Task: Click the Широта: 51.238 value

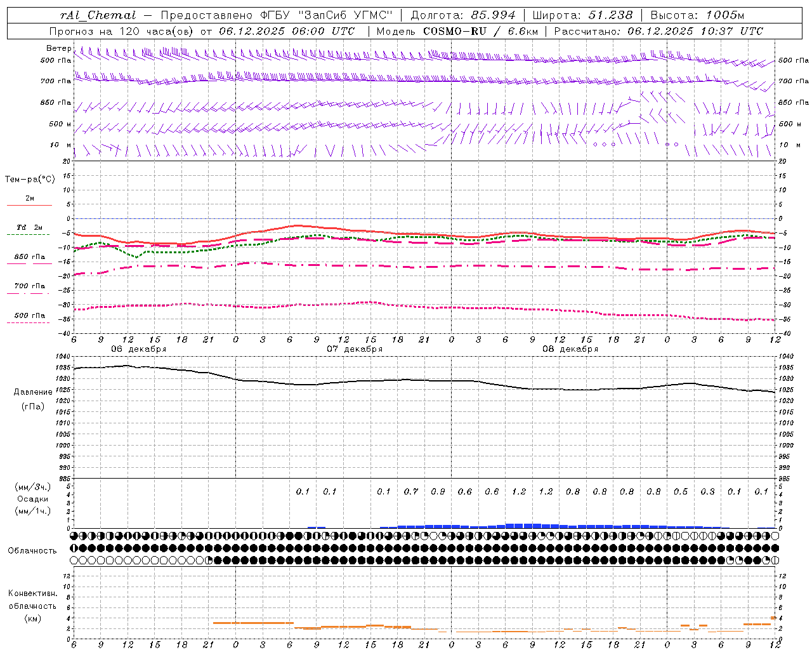Action: (582, 15)
